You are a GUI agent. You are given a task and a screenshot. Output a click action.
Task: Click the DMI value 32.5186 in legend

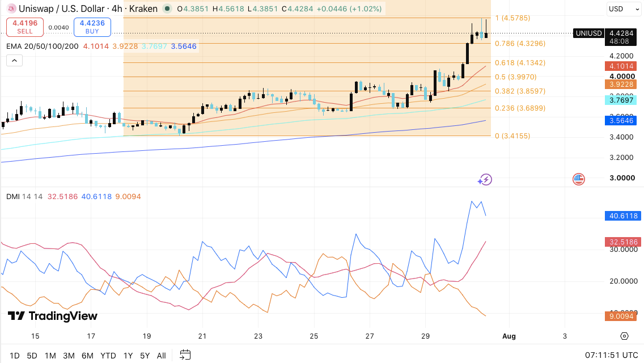coord(62,196)
